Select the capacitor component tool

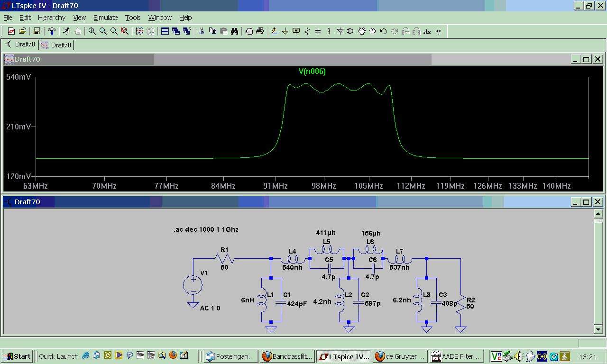(318, 31)
